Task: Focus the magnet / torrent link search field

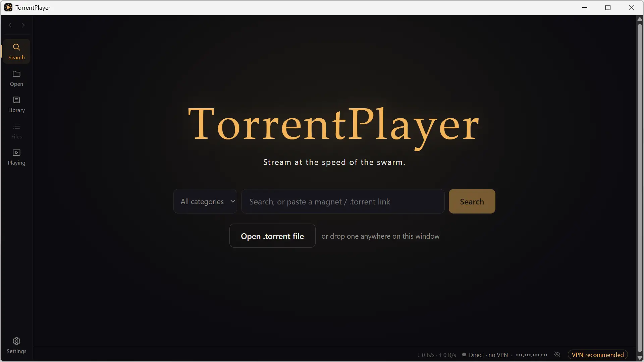Action: click(343, 201)
